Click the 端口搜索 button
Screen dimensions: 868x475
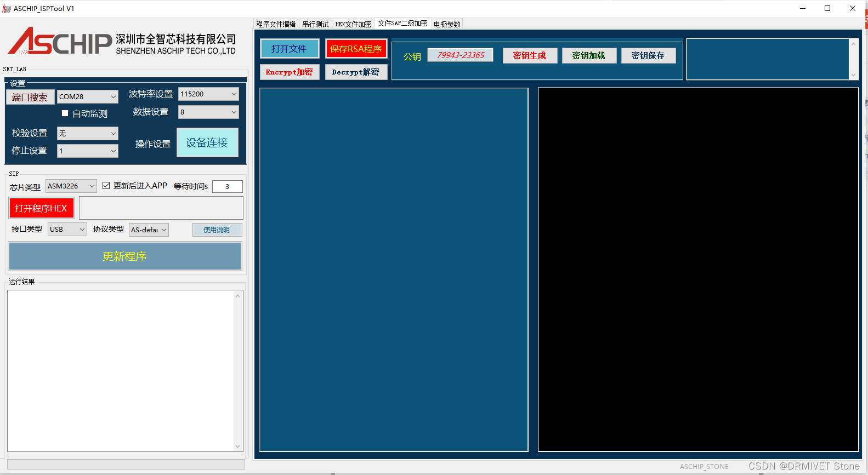[x=30, y=97]
